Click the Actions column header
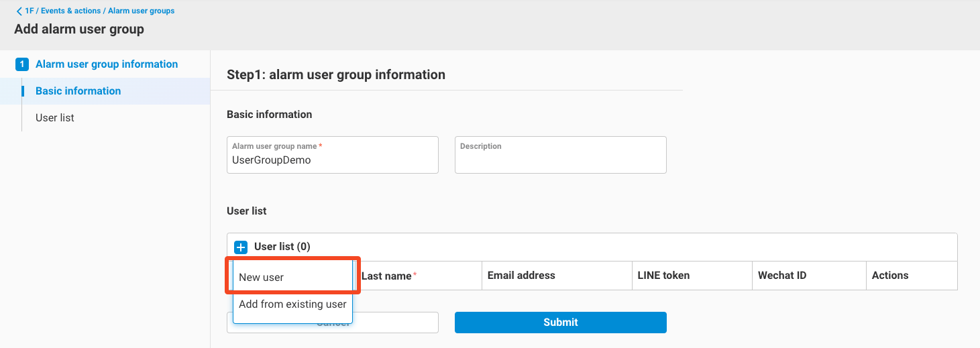The width and height of the screenshot is (980, 348). [x=889, y=276]
